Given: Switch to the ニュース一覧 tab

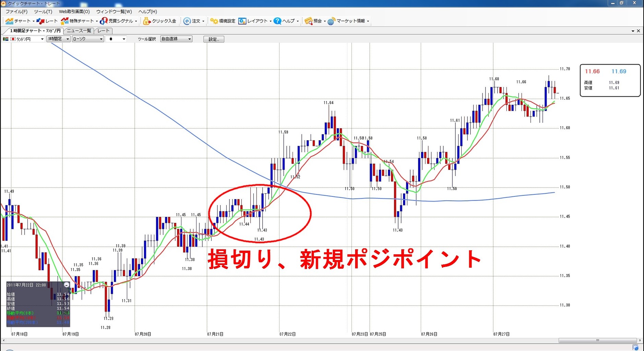Looking at the screenshot, I should [x=79, y=31].
